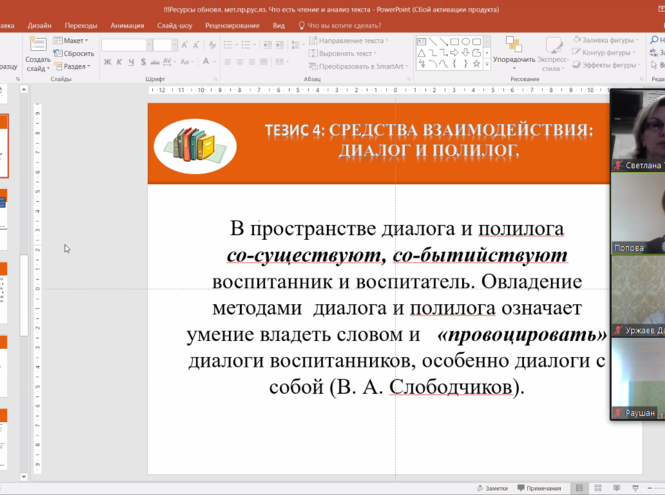Clear all formatting with the eraser A icon

(x=212, y=45)
